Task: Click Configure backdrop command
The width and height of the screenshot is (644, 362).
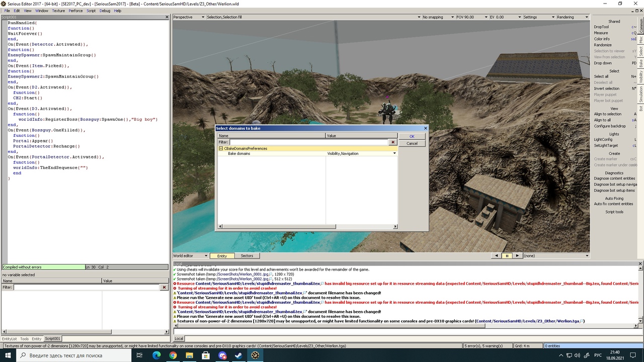Action: coord(610,126)
